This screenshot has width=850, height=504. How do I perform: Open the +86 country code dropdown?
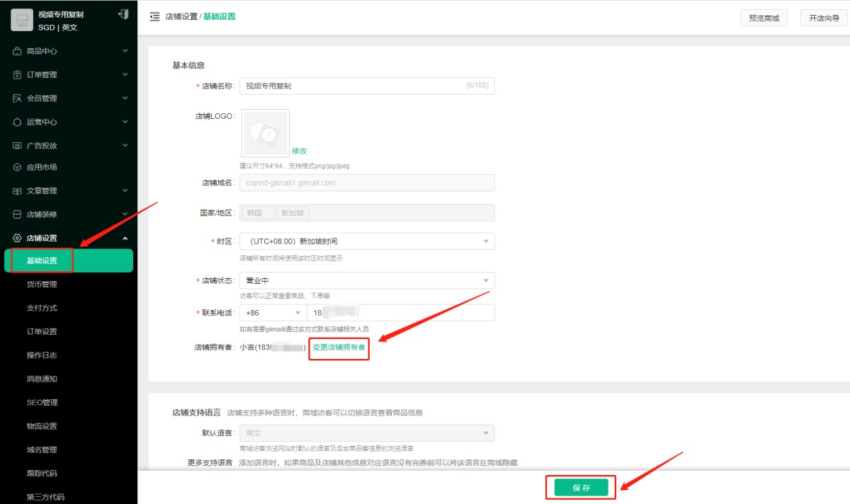tap(272, 313)
